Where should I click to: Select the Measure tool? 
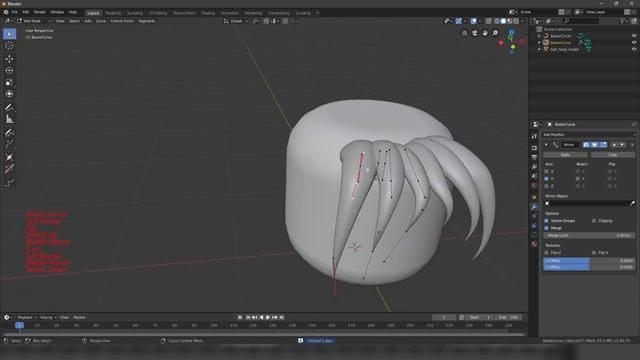tap(9, 119)
